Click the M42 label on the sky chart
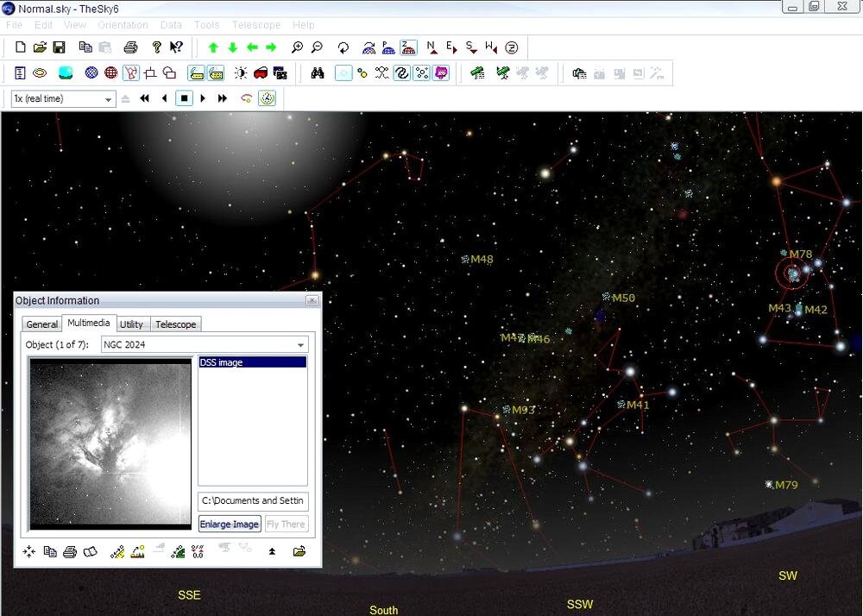This screenshot has height=616, width=863. point(816,311)
